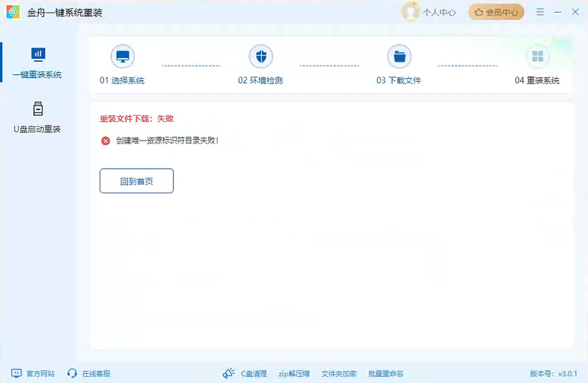This screenshot has width=588, height=383.
Task: Open the C盘清理 tool link
Action: pos(254,373)
